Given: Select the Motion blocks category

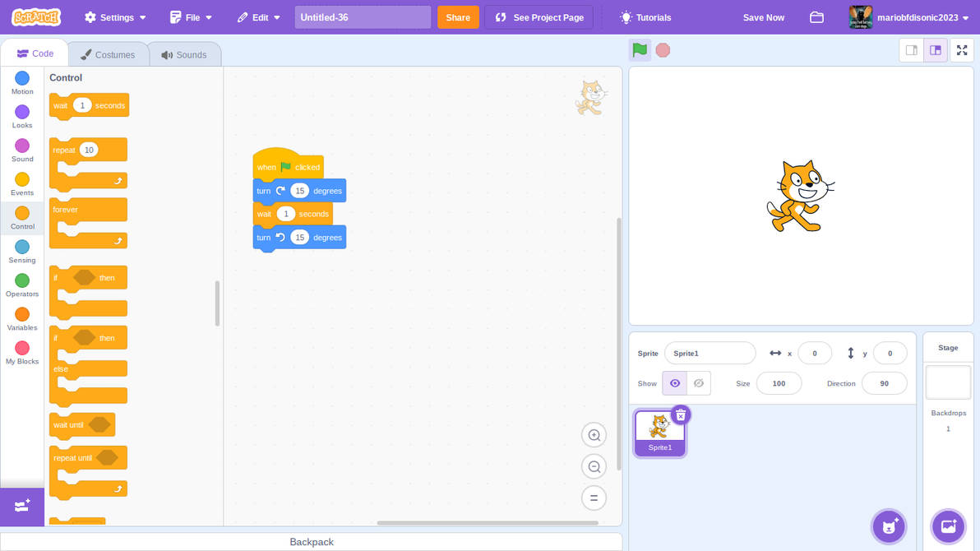Looking at the screenshot, I should coord(21,84).
